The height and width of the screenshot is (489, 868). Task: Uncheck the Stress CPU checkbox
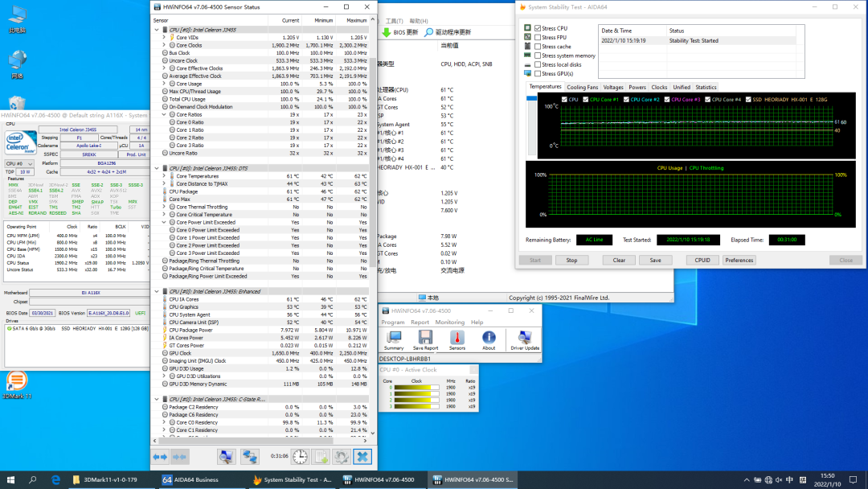point(538,28)
